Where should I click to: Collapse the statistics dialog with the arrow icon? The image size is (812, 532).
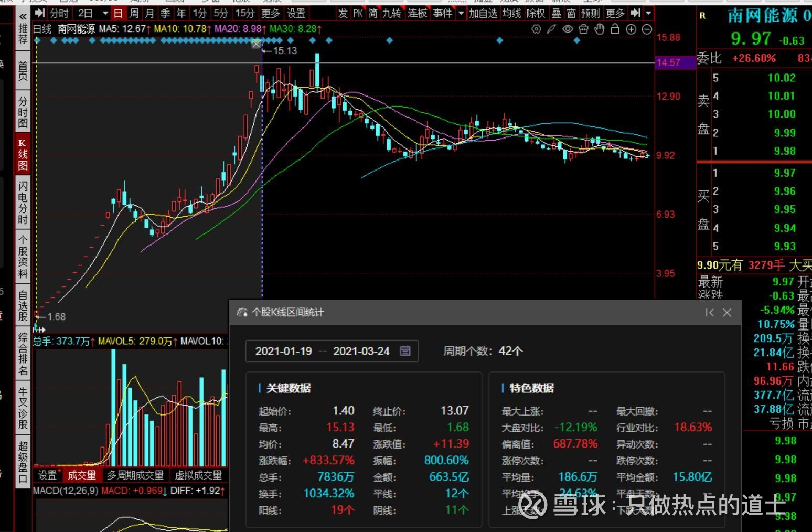tap(709, 313)
